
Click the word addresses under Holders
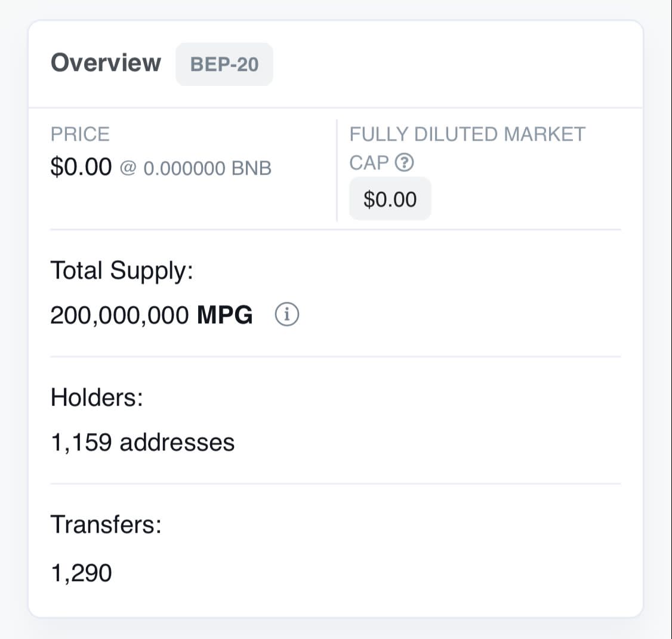click(x=177, y=442)
